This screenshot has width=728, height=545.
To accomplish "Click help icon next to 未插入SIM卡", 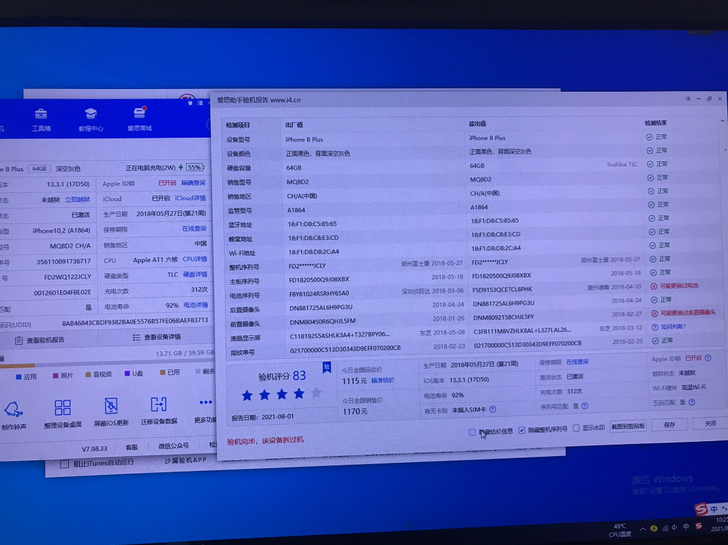I will click(x=493, y=409).
